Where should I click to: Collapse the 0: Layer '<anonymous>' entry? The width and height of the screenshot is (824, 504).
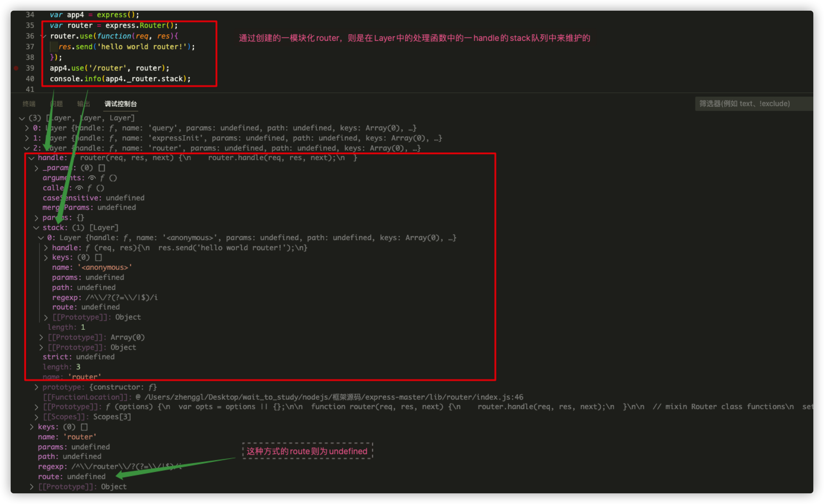(x=41, y=238)
